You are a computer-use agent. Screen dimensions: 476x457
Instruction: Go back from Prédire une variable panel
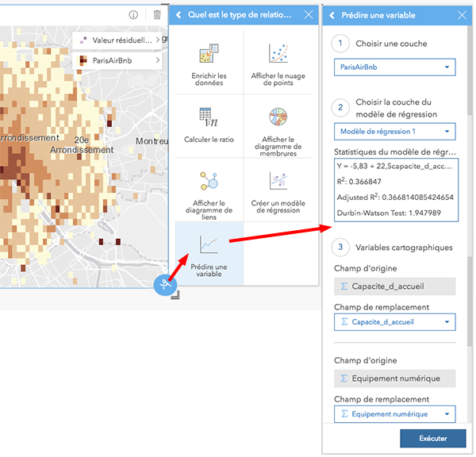pos(332,15)
